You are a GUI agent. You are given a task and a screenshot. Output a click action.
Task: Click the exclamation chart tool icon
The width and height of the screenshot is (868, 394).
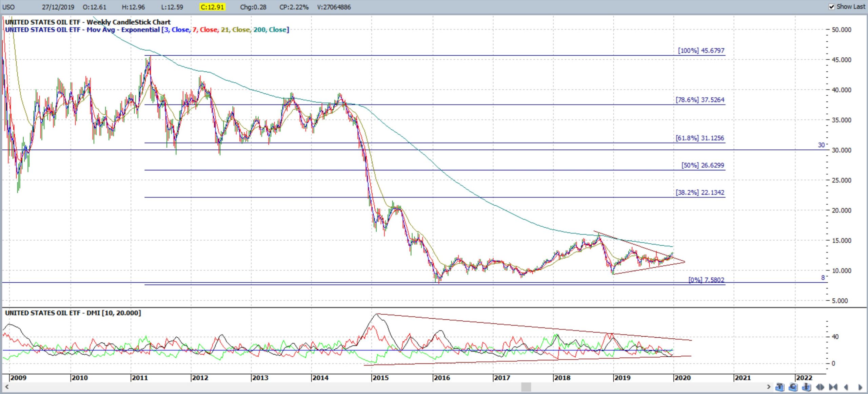point(806,387)
